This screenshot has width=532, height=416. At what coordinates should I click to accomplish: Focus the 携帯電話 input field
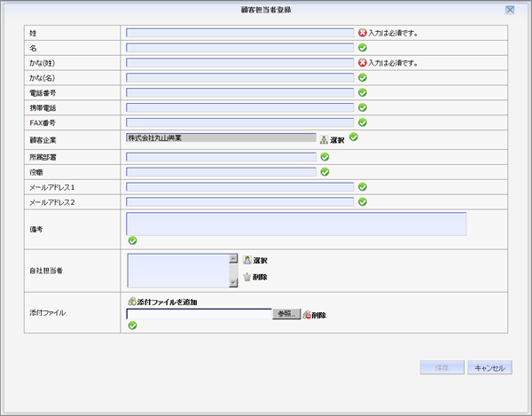(240, 107)
